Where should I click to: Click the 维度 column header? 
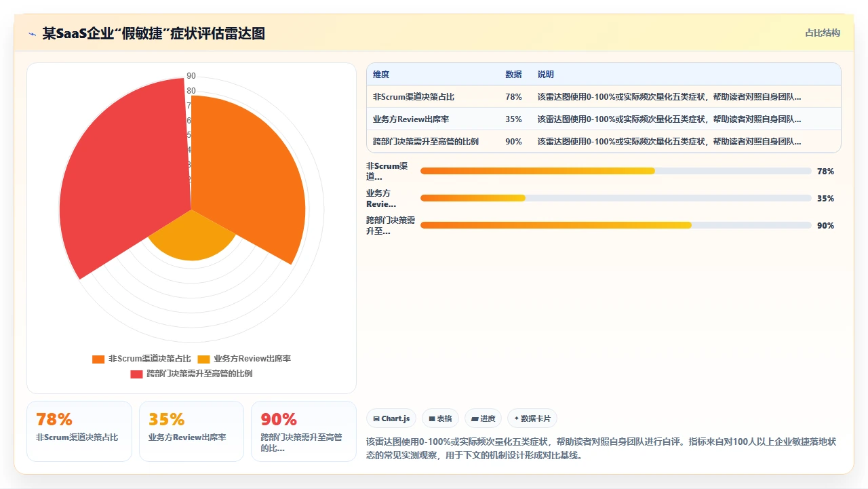point(381,75)
